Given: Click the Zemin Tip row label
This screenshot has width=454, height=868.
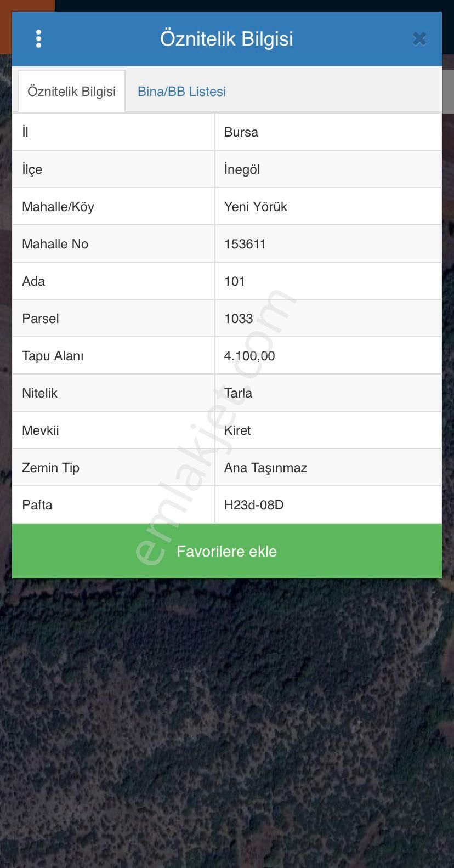Looking at the screenshot, I should (51, 468).
